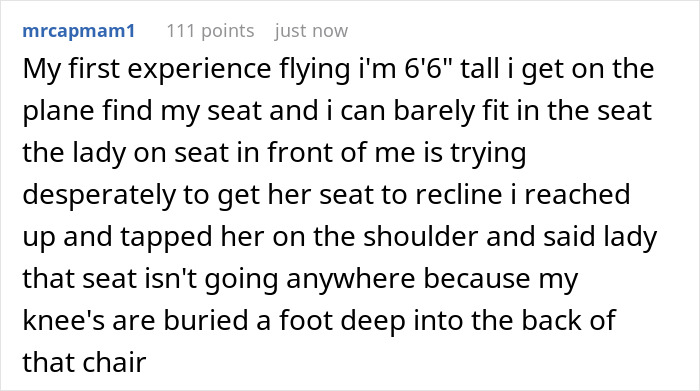This screenshot has height=391, width=700.
Task: Click the word plane starting line two
Action: click(58, 111)
